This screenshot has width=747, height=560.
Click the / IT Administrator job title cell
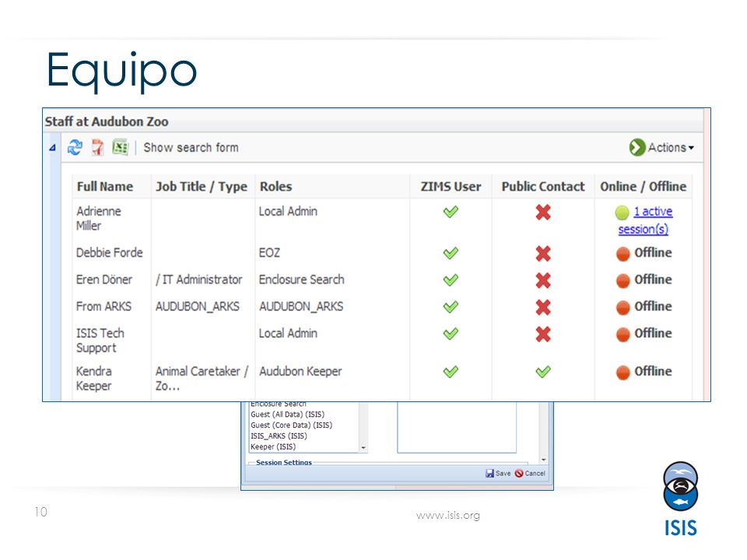click(198, 279)
